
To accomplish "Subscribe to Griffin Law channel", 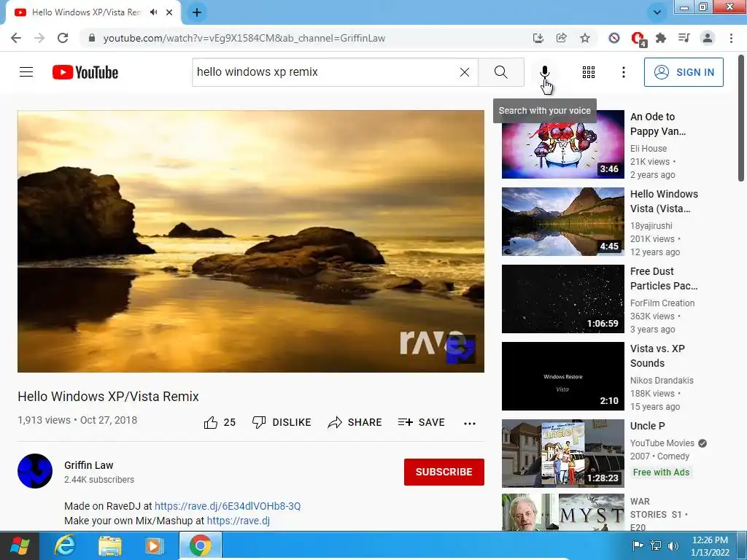I will click(444, 472).
